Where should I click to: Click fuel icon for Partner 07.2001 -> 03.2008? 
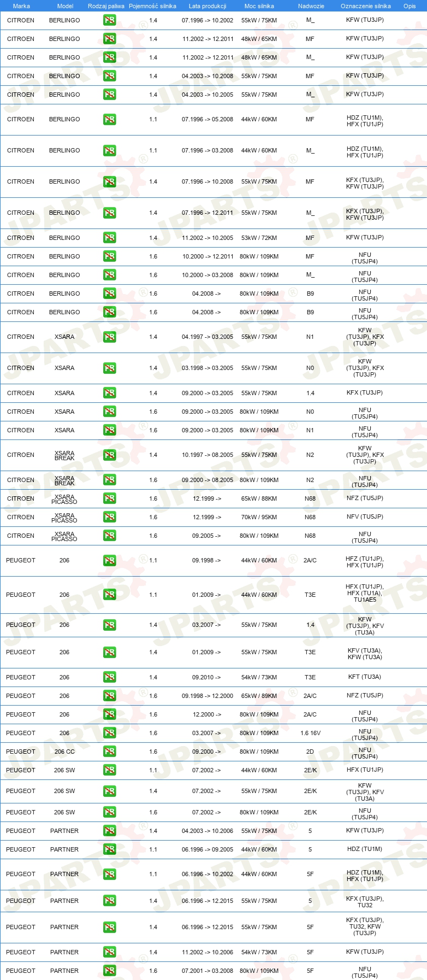[x=110, y=971]
